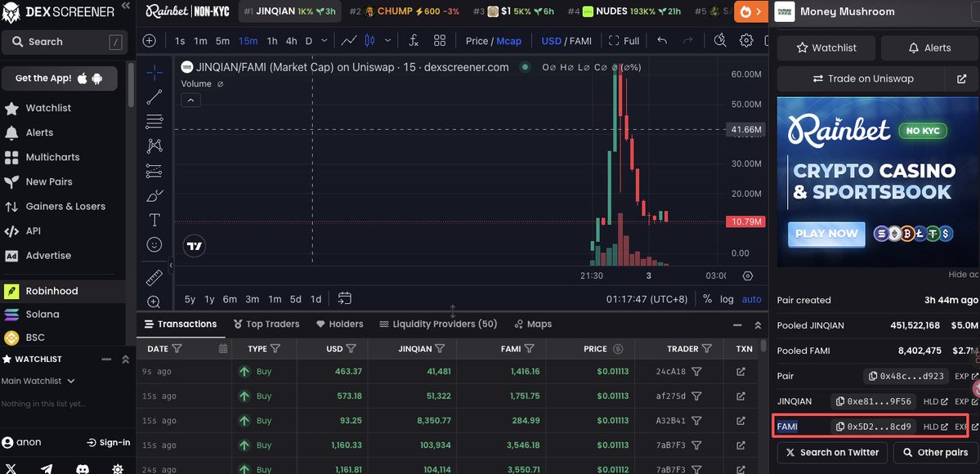Click the Search on Twitter button
This screenshot has height=474, width=980.
[833, 452]
